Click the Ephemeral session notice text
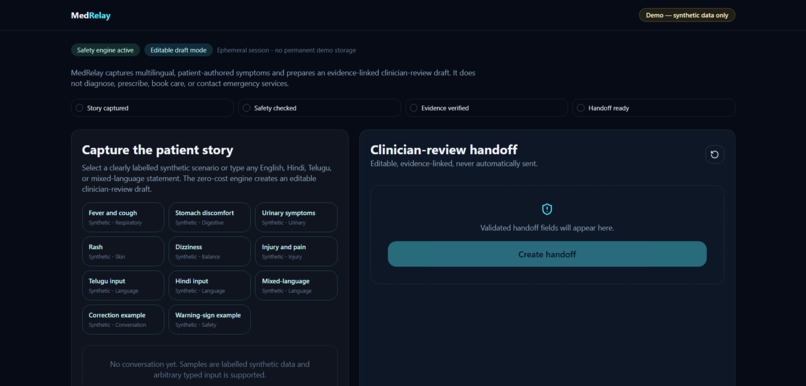The height and width of the screenshot is (386, 806). [286, 50]
